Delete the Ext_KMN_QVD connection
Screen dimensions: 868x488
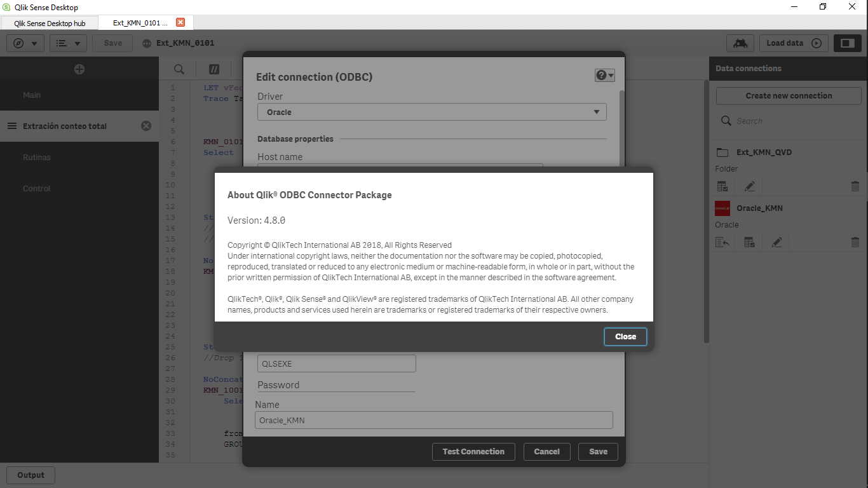(855, 186)
